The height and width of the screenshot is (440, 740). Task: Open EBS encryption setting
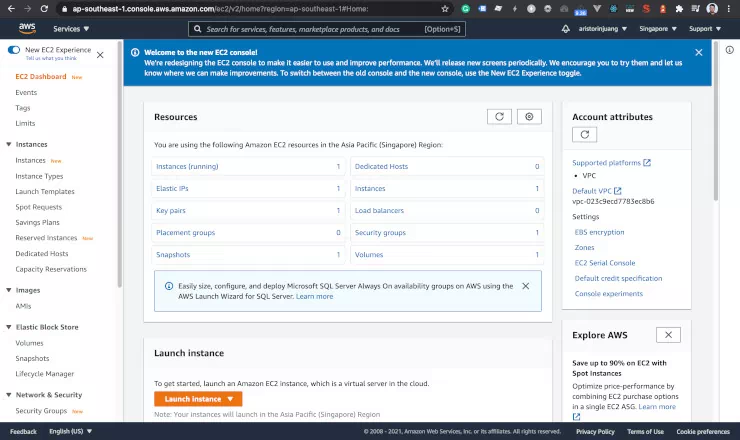click(599, 232)
